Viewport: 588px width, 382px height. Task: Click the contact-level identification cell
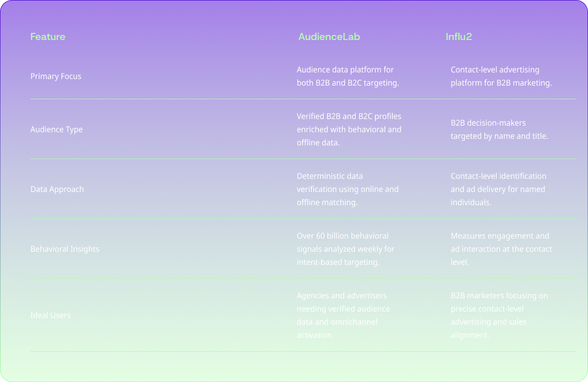coord(498,189)
